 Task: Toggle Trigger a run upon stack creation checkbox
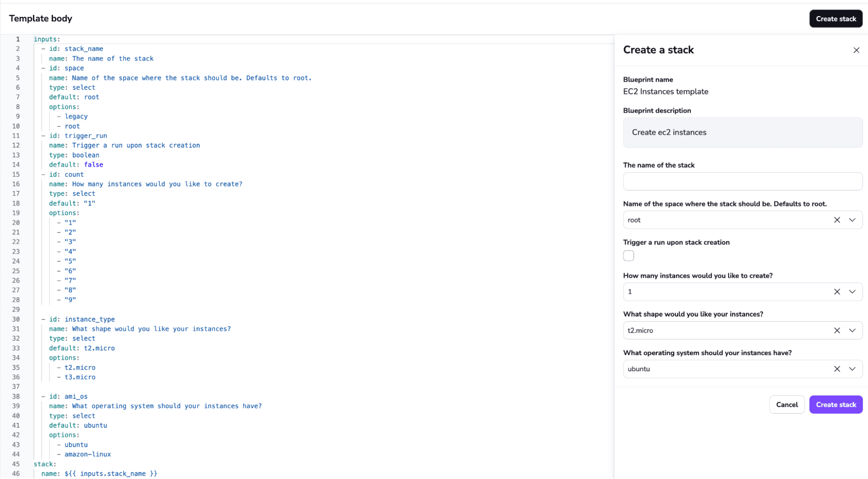[628, 256]
